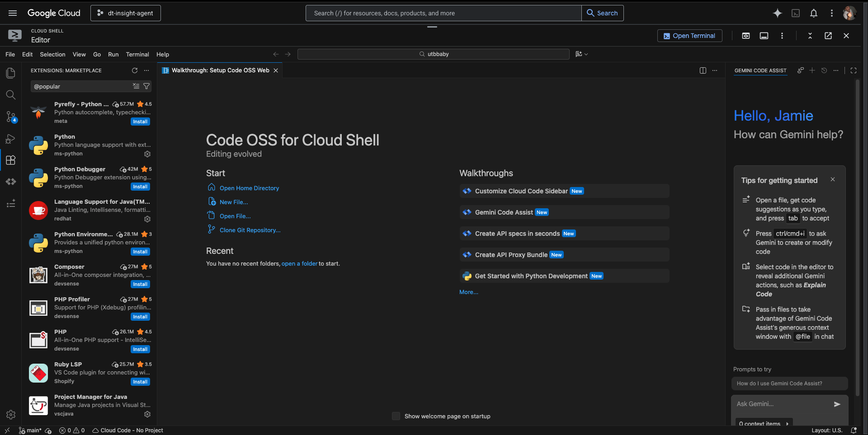868x435 pixels.
Task: Close Tips for getting started card
Action: click(x=833, y=179)
